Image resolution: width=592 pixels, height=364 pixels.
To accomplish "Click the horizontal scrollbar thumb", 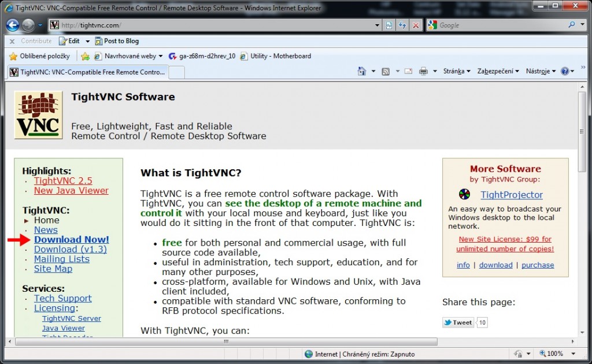I will [x=226, y=341].
